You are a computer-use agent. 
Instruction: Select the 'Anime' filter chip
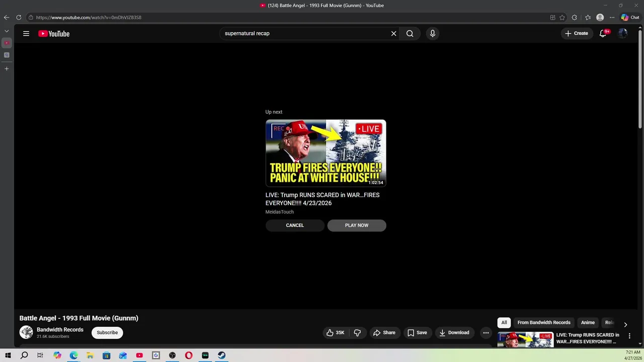pyautogui.click(x=588, y=323)
